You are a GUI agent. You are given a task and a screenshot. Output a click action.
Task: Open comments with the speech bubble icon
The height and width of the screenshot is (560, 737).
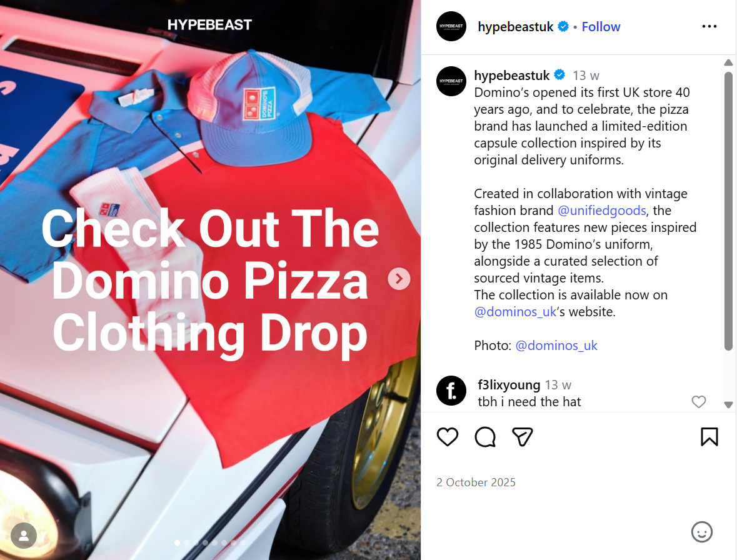tap(485, 437)
